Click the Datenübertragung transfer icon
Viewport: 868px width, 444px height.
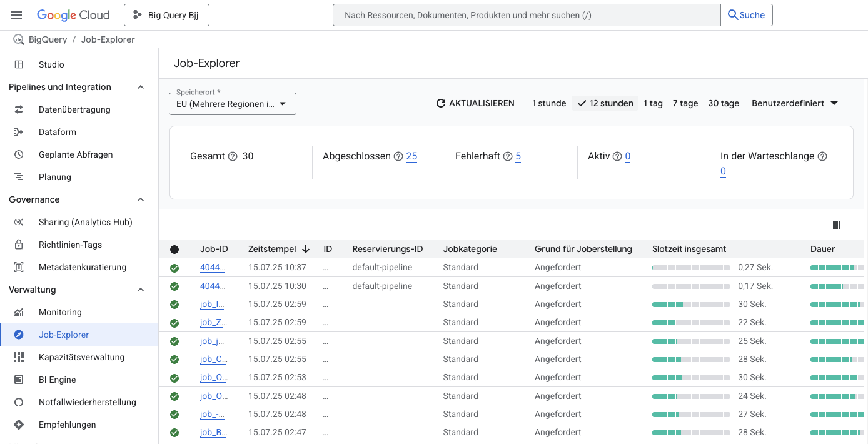[x=19, y=109]
